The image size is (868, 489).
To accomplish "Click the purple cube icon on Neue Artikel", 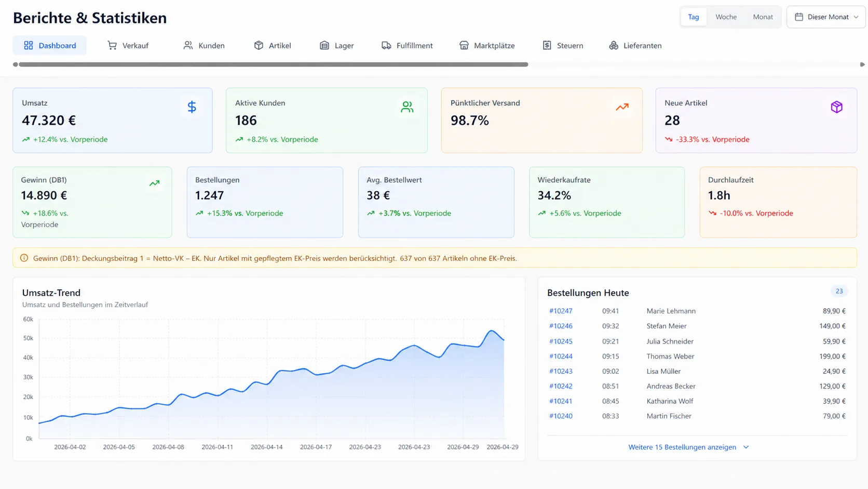I will coord(836,107).
